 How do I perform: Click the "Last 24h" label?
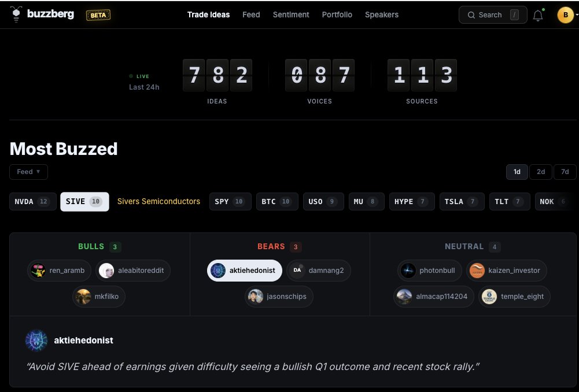[144, 87]
